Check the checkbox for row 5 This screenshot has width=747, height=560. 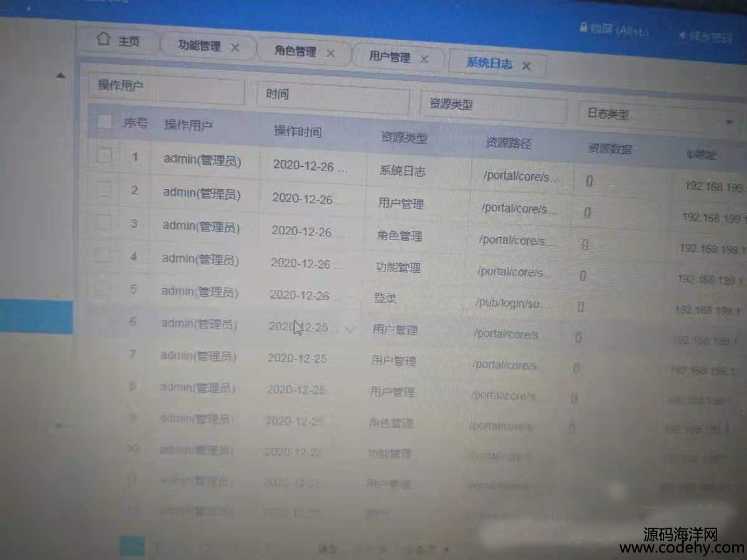[x=101, y=288]
